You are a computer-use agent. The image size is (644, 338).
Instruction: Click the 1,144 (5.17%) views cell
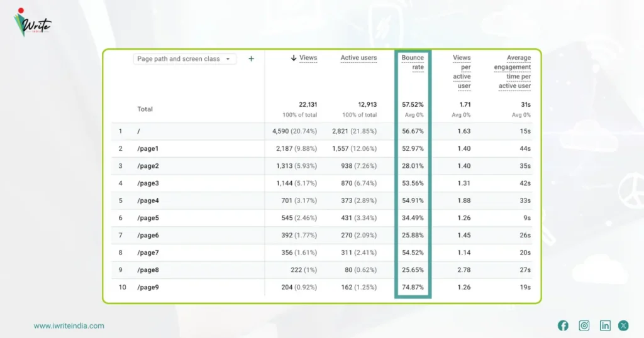pos(297,183)
